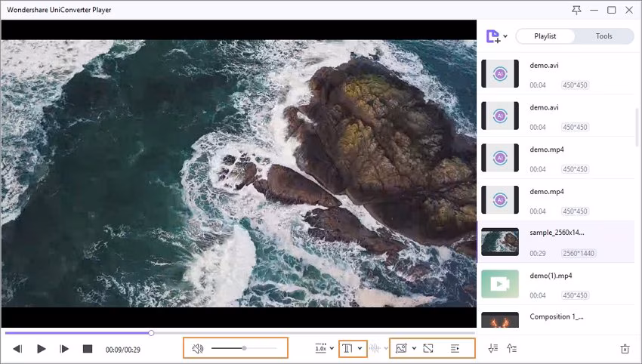Maximize the player window
Viewport: 642px width, 364px height.
611,10
